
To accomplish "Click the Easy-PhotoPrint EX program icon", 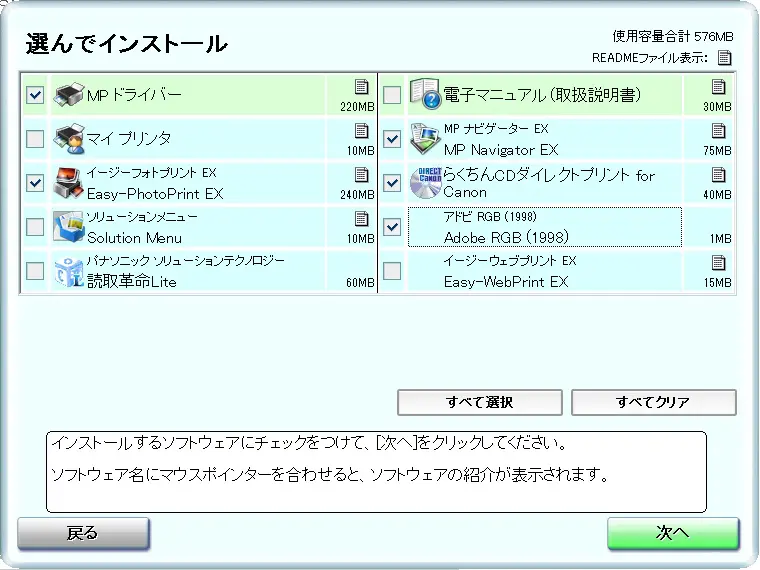I will (x=69, y=183).
